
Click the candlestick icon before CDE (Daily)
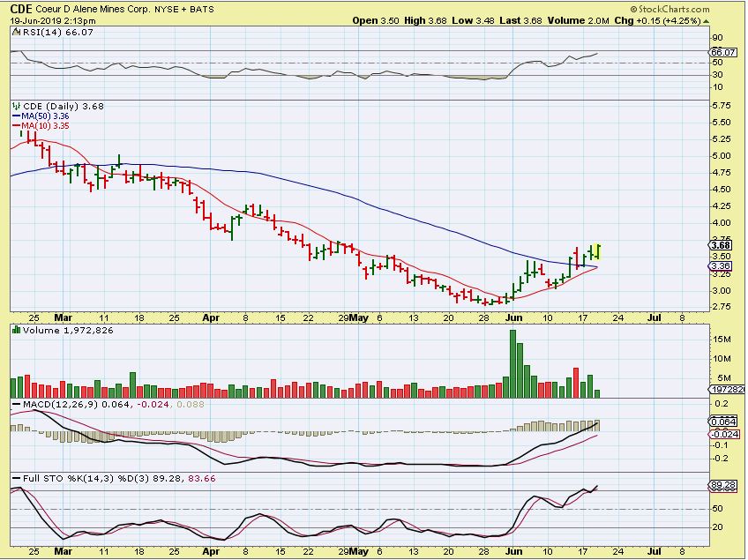[x=17, y=106]
